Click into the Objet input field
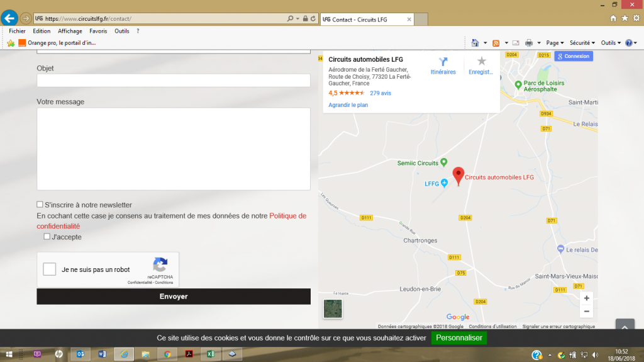Image resolution: width=644 pixels, height=362 pixels. 174,80
